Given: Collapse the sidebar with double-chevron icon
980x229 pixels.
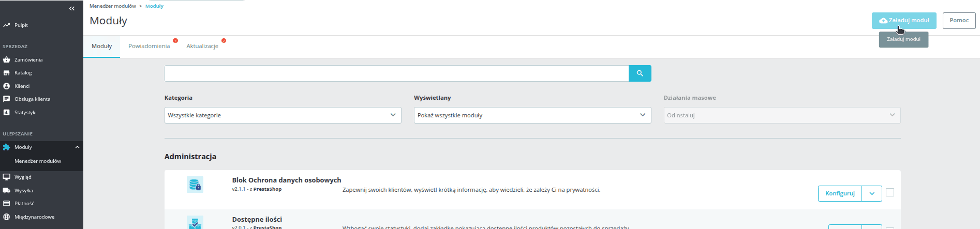Looking at the screenshot, I should pyautogui.click(x=72, y=8).
